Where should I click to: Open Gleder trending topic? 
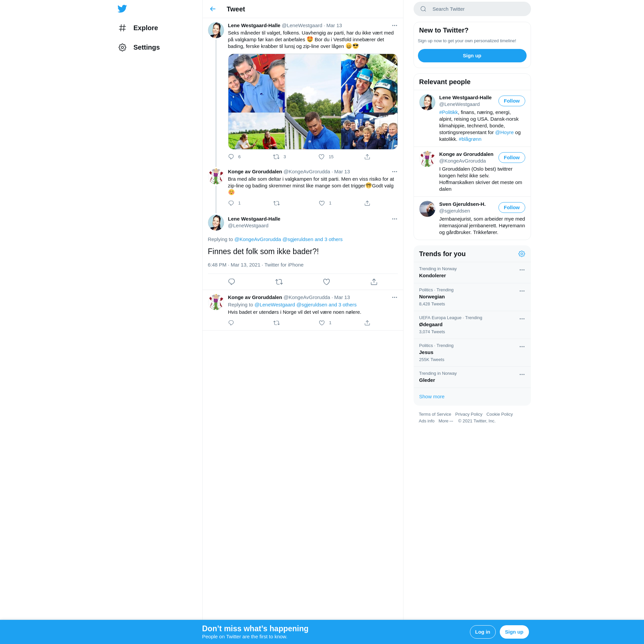(472, 377)
